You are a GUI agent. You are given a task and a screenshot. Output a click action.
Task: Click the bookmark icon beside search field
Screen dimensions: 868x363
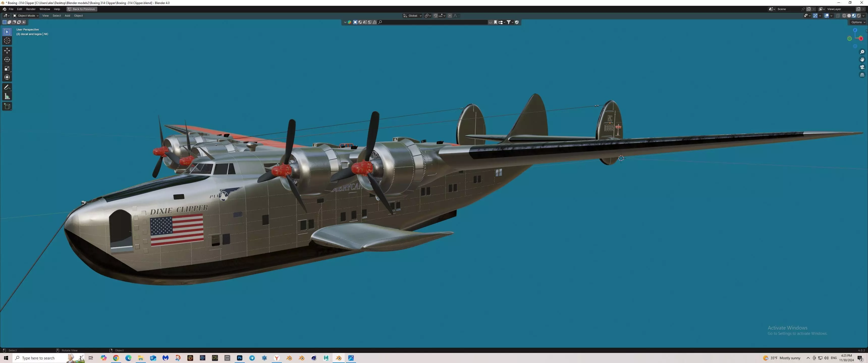point(495,22)
